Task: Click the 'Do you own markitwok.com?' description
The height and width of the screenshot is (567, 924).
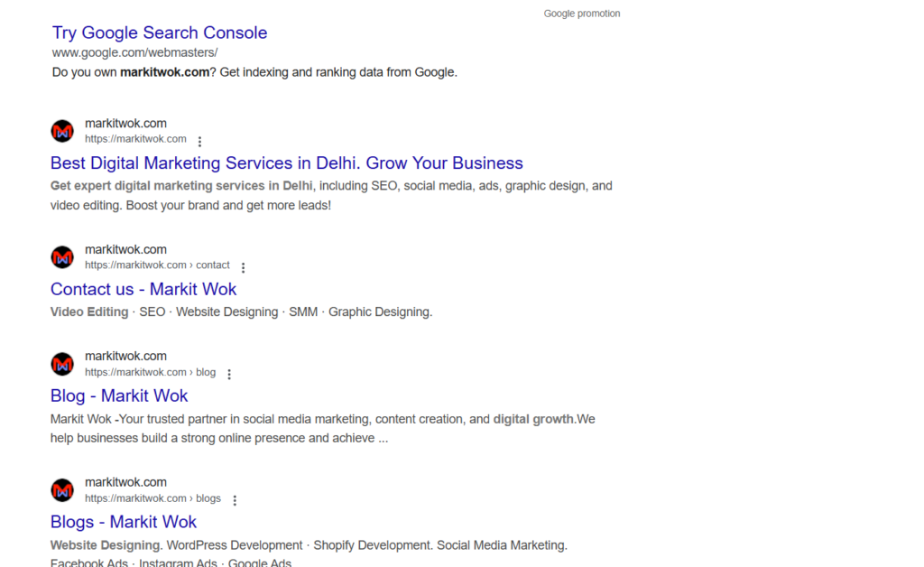Action: click(x=254, y=72)
